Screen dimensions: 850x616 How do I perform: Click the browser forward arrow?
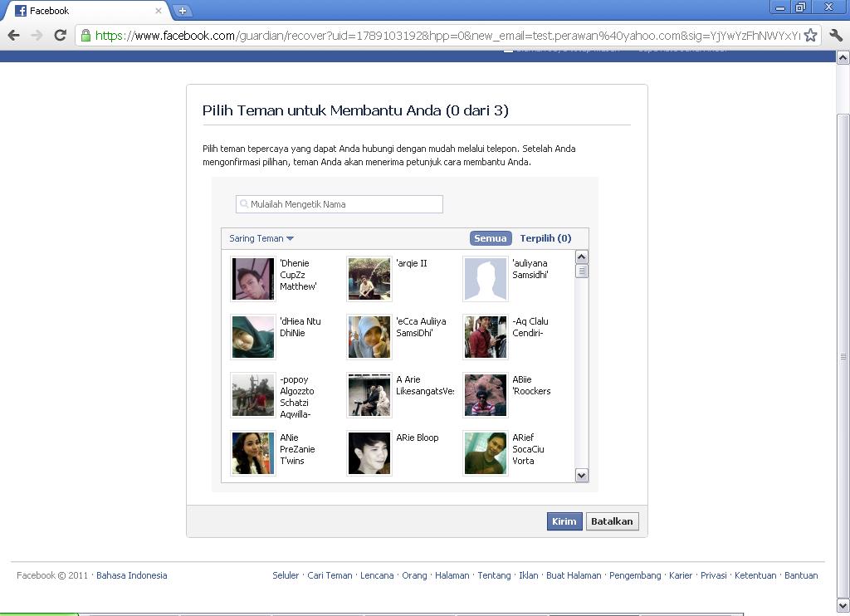pyautogui.click(x=37, y=36)
